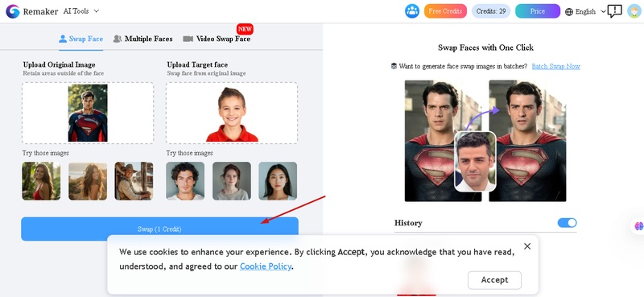Image resolution: width=644 pixels, height=297 pixels.
Task: Toggle the History switch
Action: pos(568,223)
